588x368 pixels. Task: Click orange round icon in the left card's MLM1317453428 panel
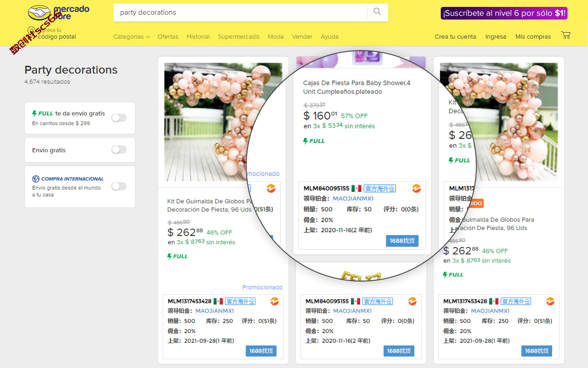[x=274, y=301]
